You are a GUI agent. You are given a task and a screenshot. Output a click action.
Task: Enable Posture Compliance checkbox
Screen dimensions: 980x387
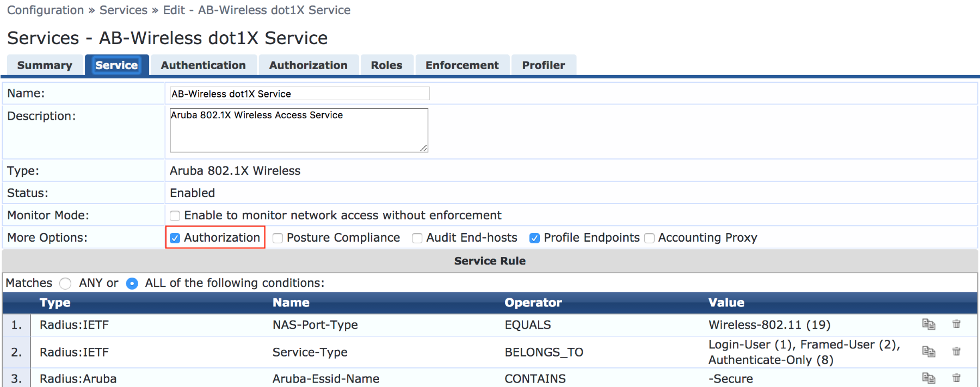tap(278, 238)
